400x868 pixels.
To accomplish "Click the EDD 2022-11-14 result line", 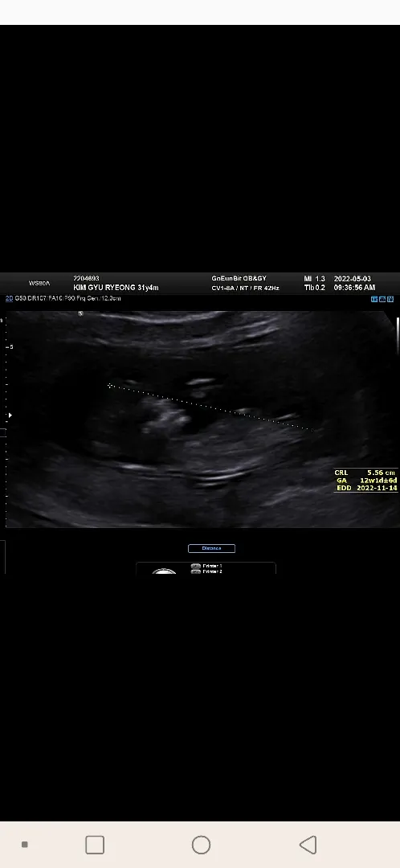I will coord(366,488).
